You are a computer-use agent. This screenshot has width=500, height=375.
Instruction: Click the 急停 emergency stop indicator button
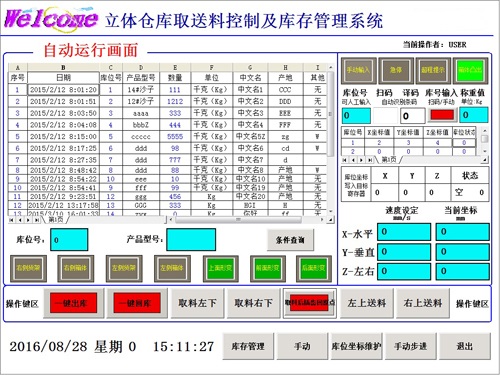click(396, 70)
